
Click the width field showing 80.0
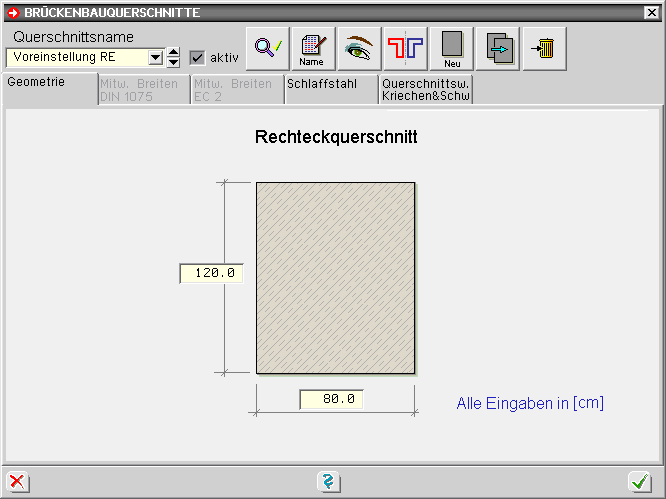point(331,399)
